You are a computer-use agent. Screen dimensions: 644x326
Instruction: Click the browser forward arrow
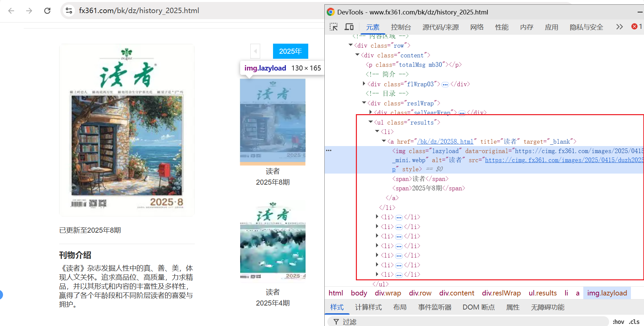point(29,11)
